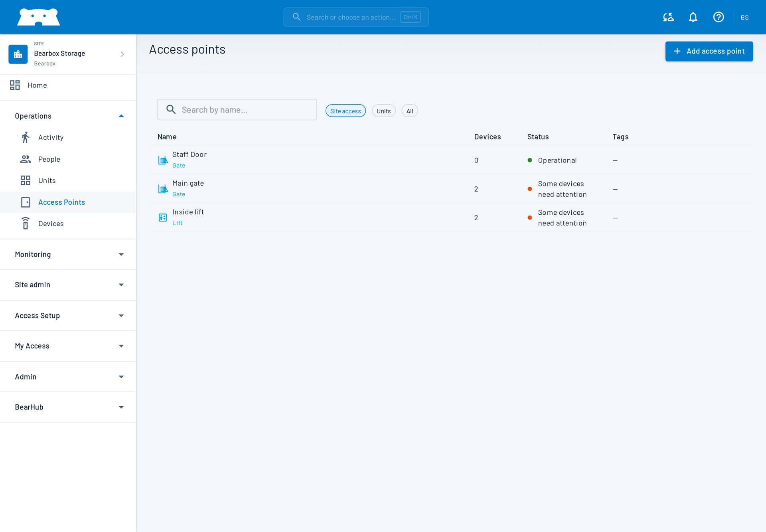Screen dimensions: 766x532
Task: Select the Site access filter chip
Action: click(345, 111)
